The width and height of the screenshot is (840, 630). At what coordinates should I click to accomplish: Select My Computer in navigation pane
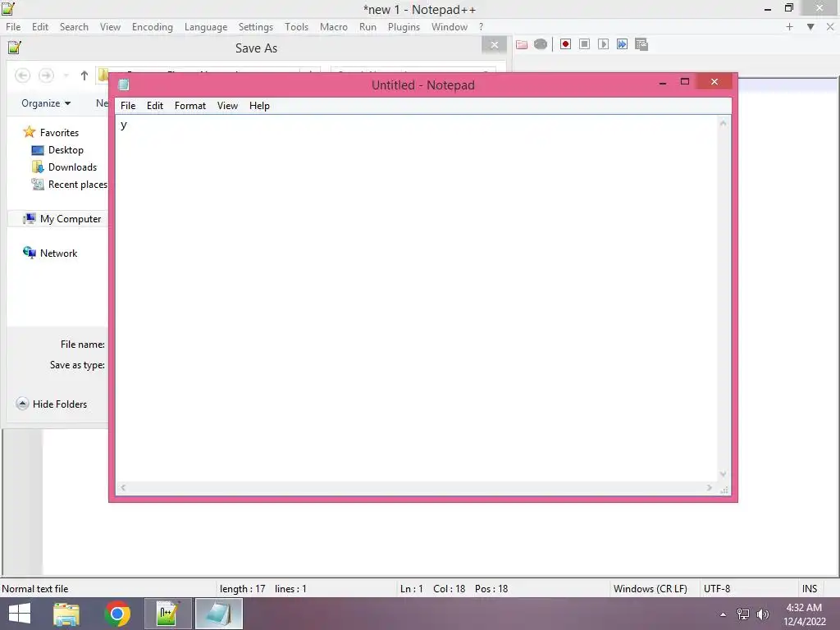coord(62,218)
